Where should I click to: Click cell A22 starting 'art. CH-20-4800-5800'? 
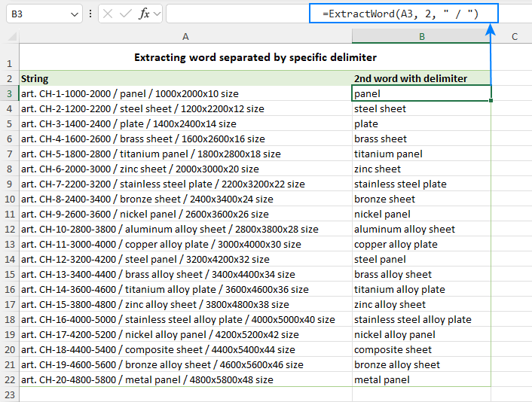pyautogui.click(x=185, y=379)
